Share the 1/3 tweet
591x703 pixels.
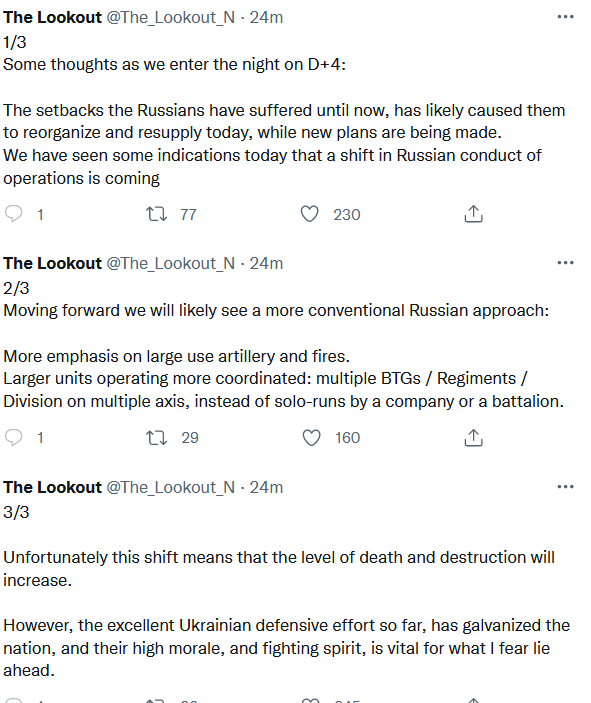[x=474, y=214]
